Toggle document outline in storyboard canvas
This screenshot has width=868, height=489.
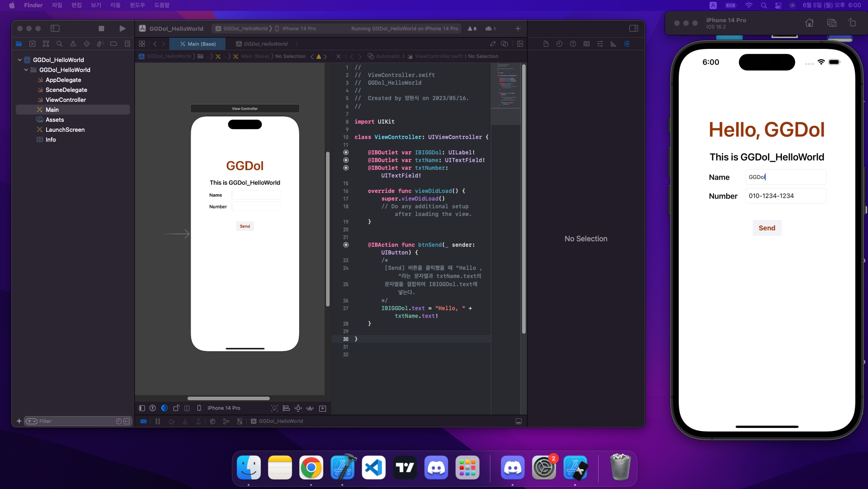click(142, 408)
